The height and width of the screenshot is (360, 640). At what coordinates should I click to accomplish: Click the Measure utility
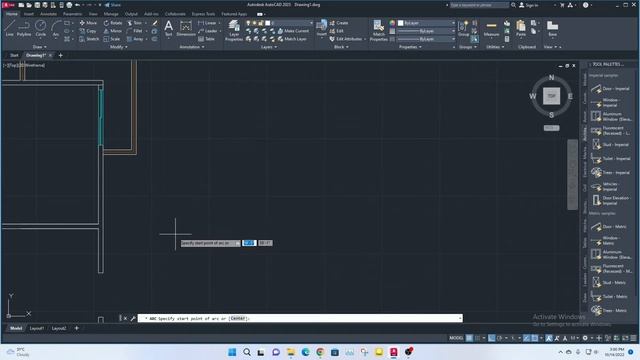click(x=491, y=29)
